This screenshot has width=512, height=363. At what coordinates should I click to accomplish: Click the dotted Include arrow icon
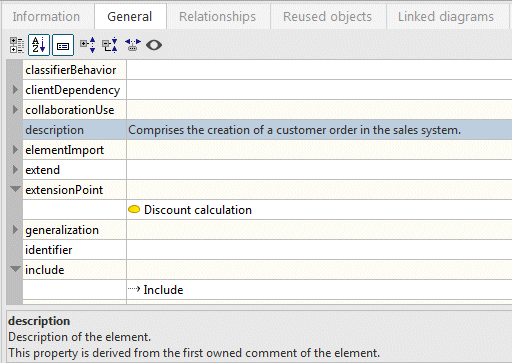point(134,289)
